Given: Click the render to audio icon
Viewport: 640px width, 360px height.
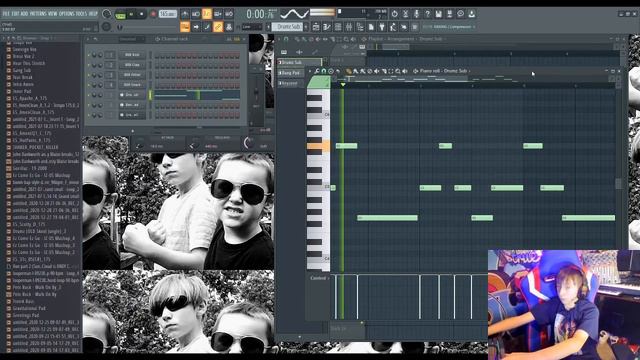Looking at the screenshot, I should (450, 14).
